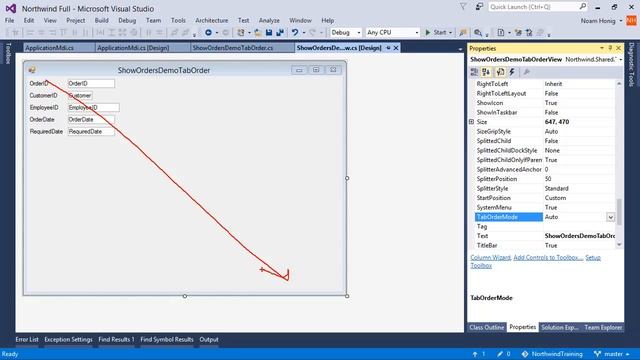This screenshot has width=640, height=360.
Task: Click the pending changes pencil icon in status bar
Action: coord(500,354)
